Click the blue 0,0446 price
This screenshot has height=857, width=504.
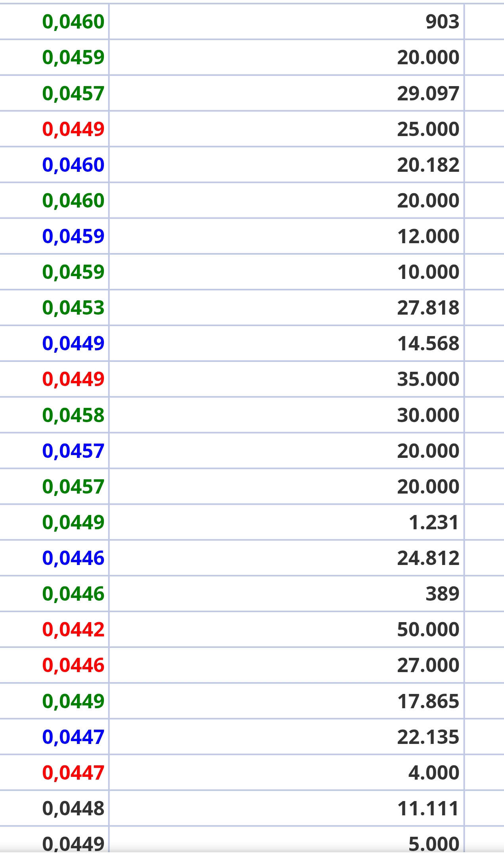(x=73, y=558)
